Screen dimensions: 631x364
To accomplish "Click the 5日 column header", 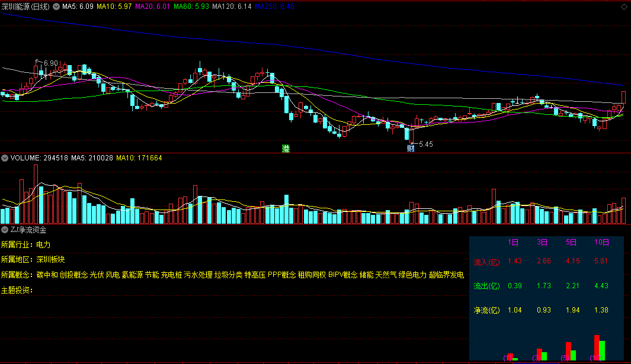I will coord(571,242).
